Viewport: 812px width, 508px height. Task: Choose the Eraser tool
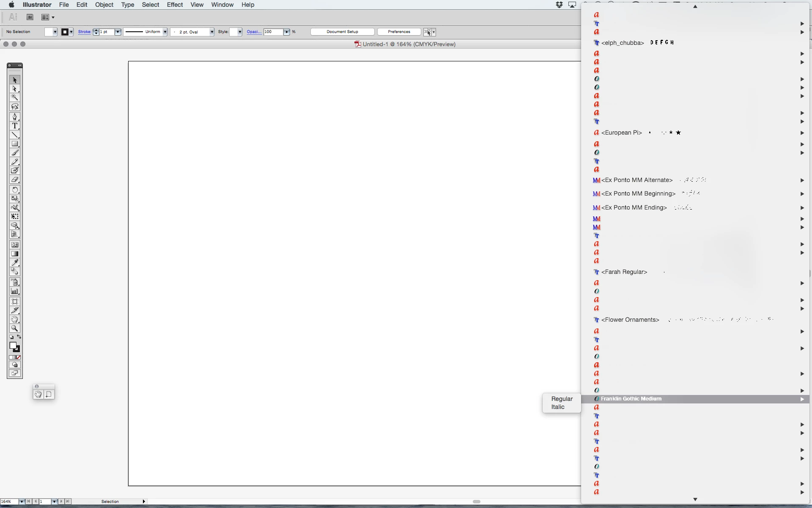click(x=15, y=179)
